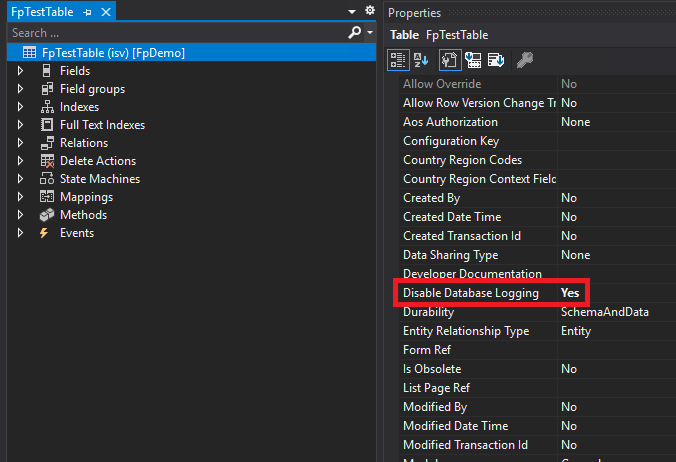Image resolution: width=676 pixels, height=462 pixels.
Task: Click the Categorized view icon in Properties
Action: 398,60
